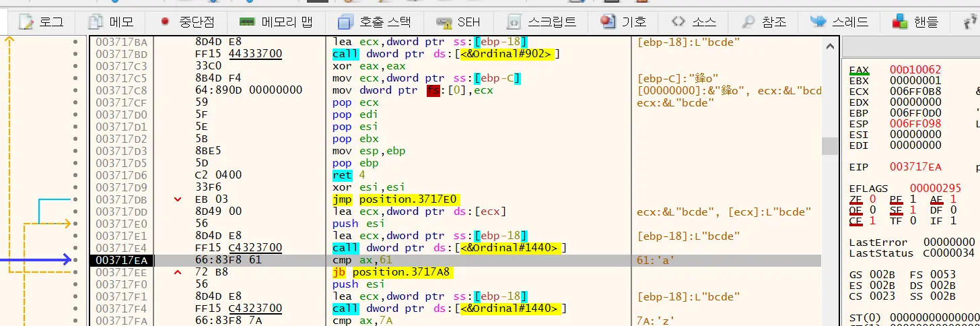The image size is (980, 326).
Task: Open the 참조 references tab
Action: click(764, 22)
